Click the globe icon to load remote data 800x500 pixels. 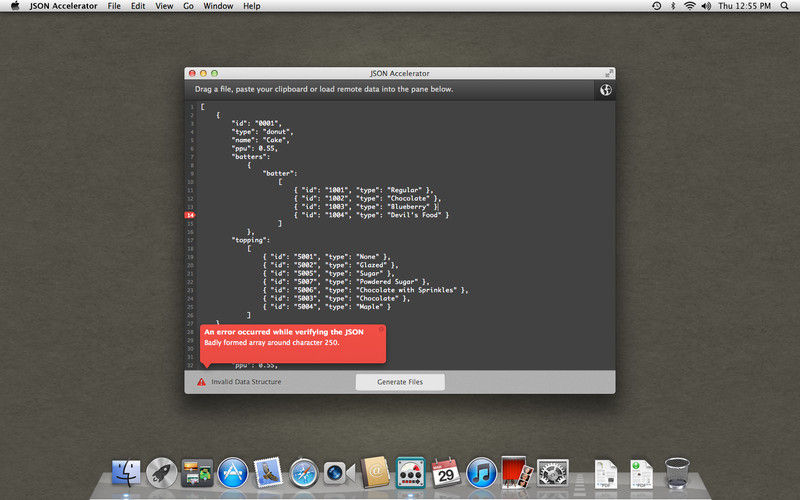(x=606, y=90)
